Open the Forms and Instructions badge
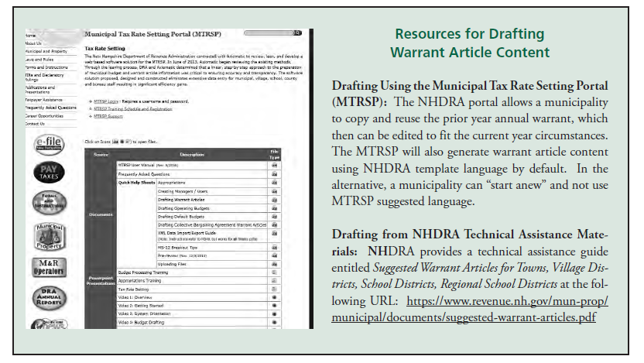644x363 pixels. click(50, 202)
